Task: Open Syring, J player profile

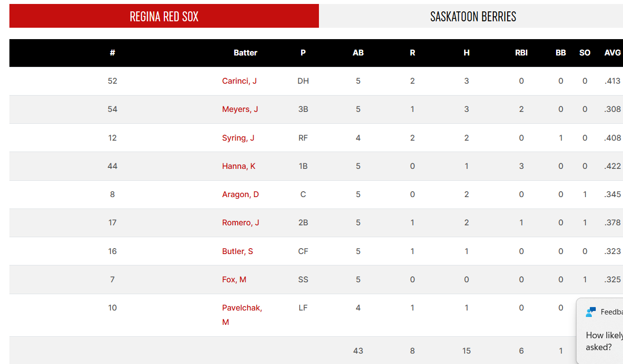Action: click(x=238, y=138)
